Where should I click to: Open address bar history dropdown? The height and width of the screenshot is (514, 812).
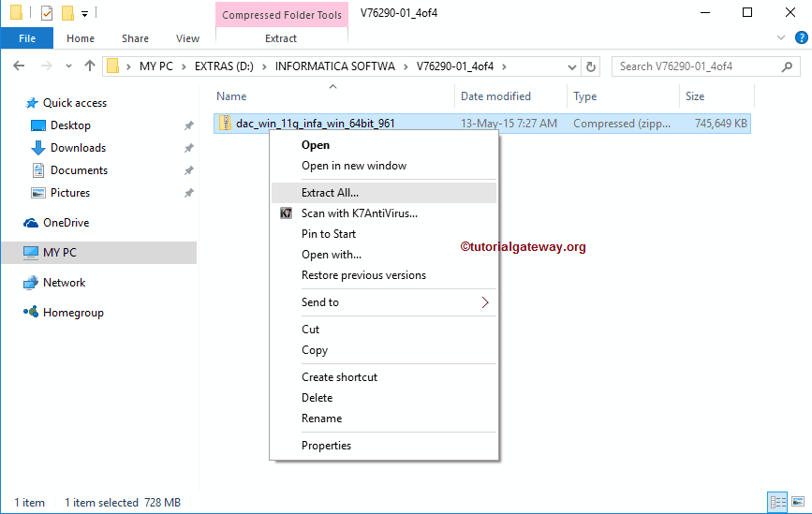[x=571, y=66]
